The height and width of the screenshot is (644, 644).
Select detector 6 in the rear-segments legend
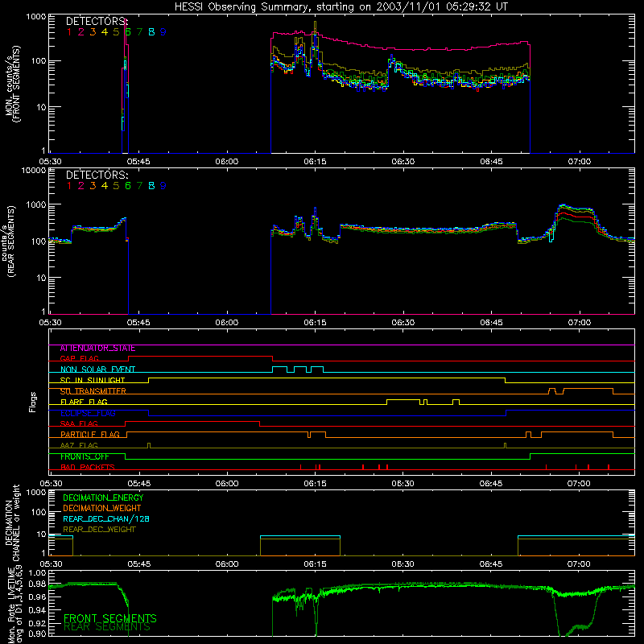click(x=128, y=186)
